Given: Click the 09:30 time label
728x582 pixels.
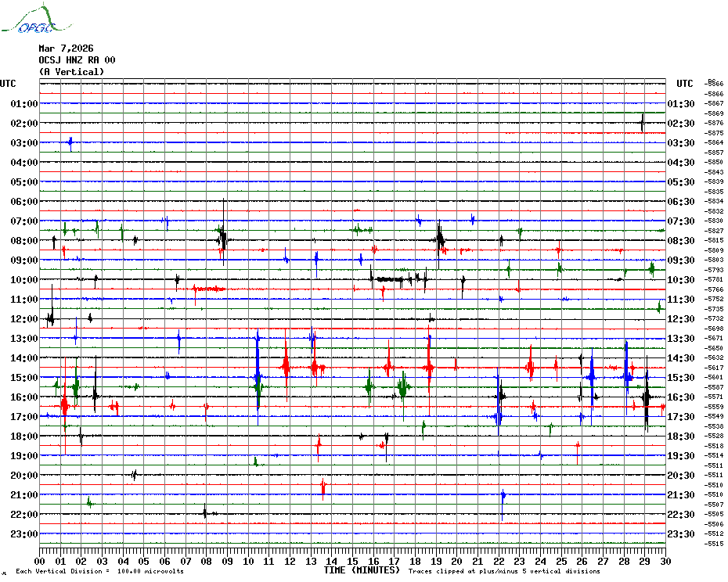Looking at the screenshot, I should tap(681, 260).
